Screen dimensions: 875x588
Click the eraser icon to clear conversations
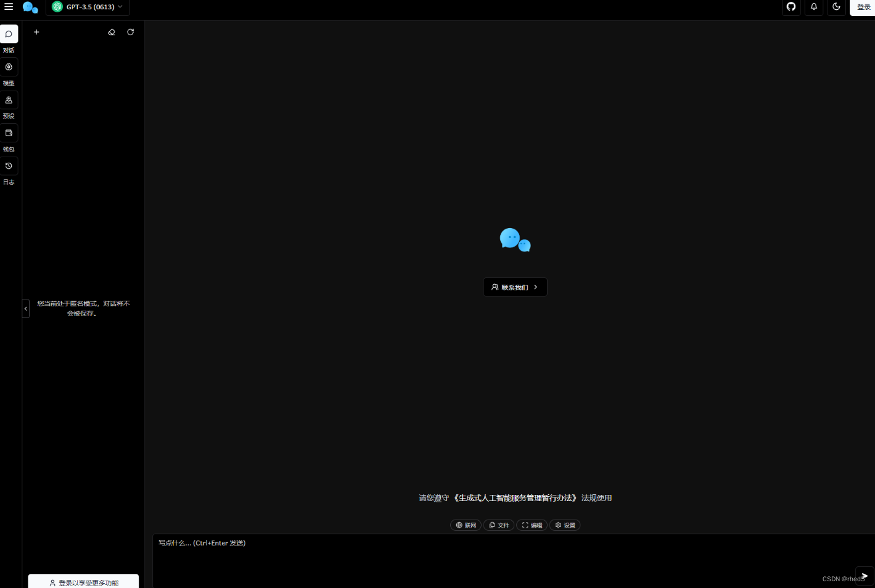pyautogui.click(x=112, y=32)
